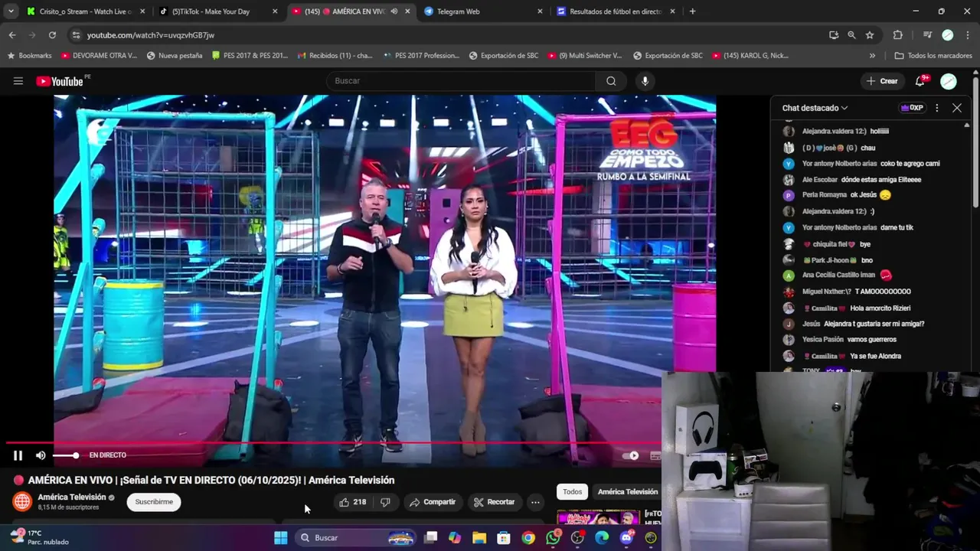Expand the tab search dropdown arrow

[x=11, y=11]
